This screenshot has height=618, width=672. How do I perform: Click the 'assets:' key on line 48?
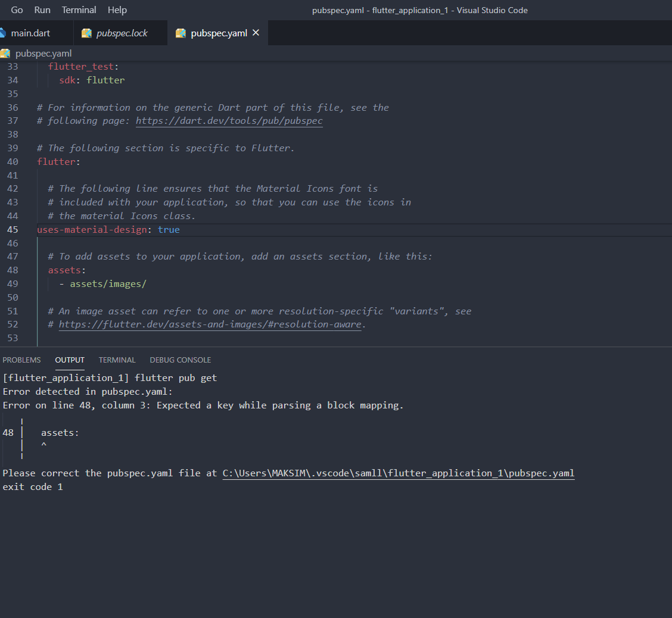pyautogui.click(x=67, y=270)
